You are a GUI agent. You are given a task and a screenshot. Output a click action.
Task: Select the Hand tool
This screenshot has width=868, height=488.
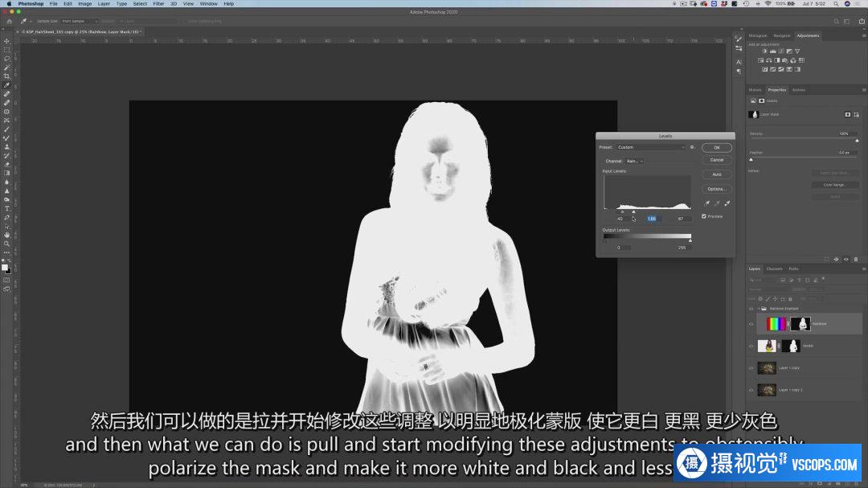pos(6,235)
